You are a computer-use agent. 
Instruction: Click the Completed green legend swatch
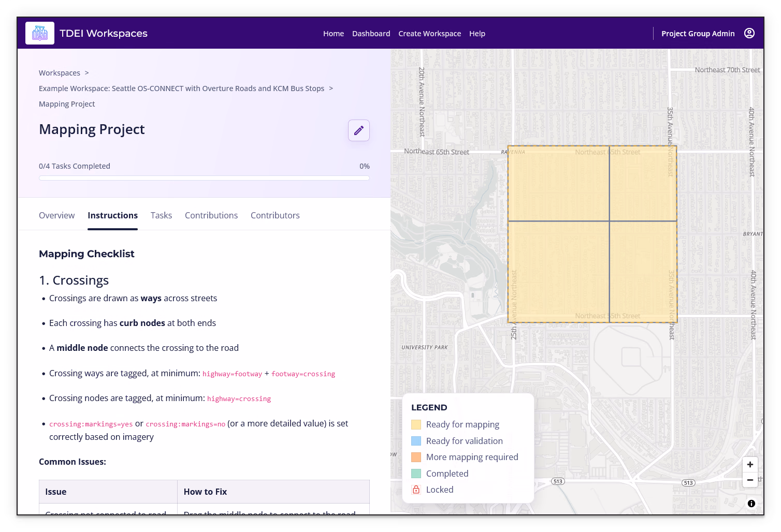416,474
